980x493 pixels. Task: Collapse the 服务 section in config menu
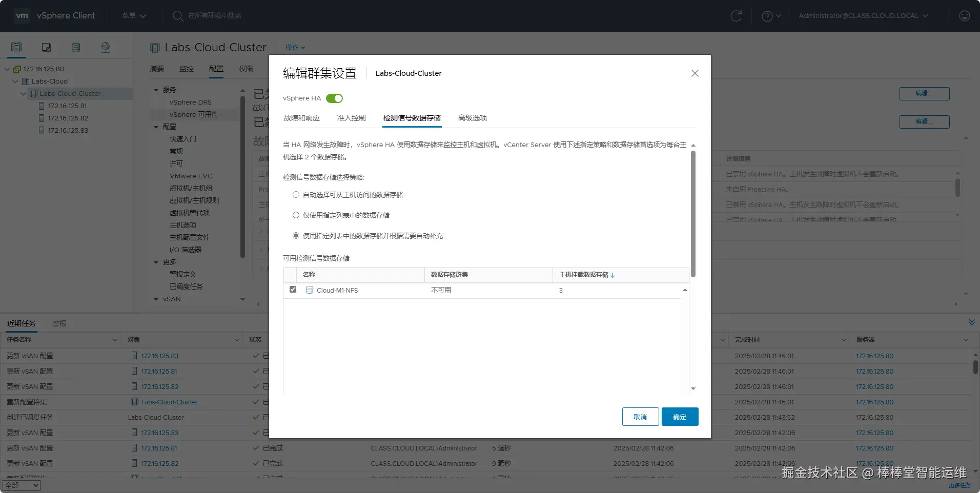pyautogui.click(x=156, y=90)
